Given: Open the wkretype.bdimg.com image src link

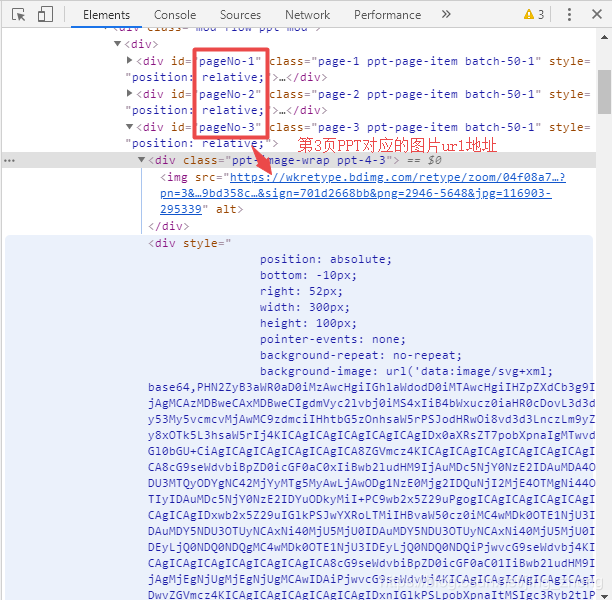Looking at the screenshot, I should click(363, 193).
